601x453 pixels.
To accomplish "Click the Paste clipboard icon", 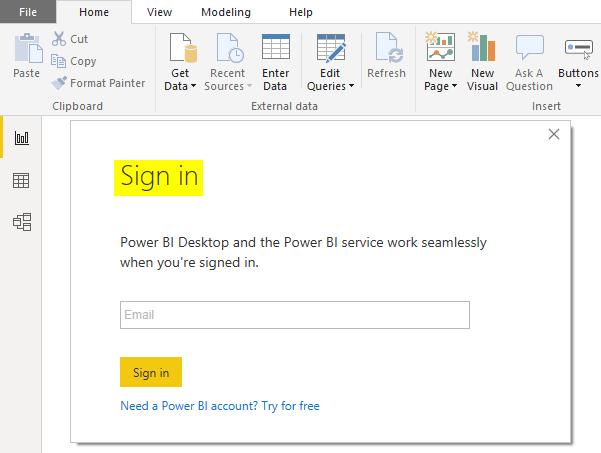I will point(28,48).
